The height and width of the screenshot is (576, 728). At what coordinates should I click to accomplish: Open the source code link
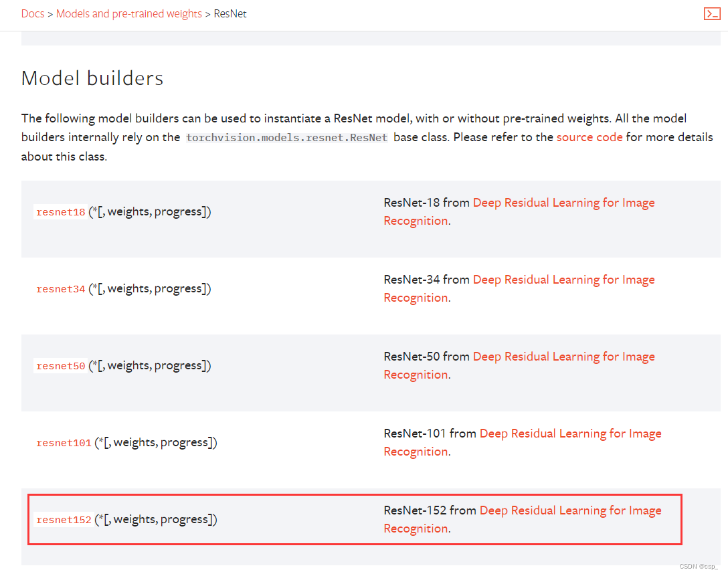589,137
